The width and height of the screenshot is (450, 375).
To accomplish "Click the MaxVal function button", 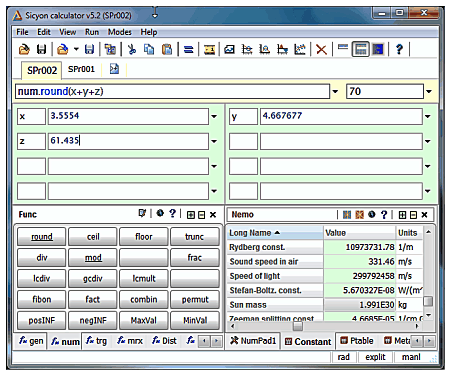I will coord(144,320).
